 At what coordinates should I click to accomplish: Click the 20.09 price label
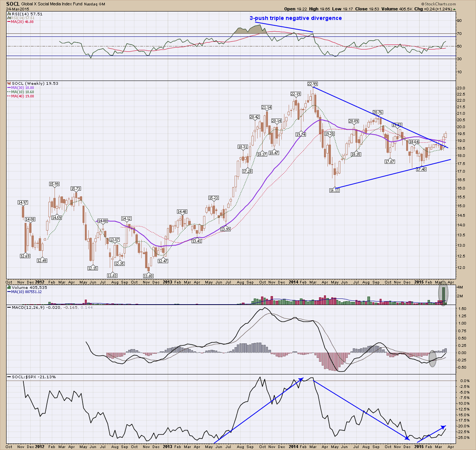[x=354, y=121]
